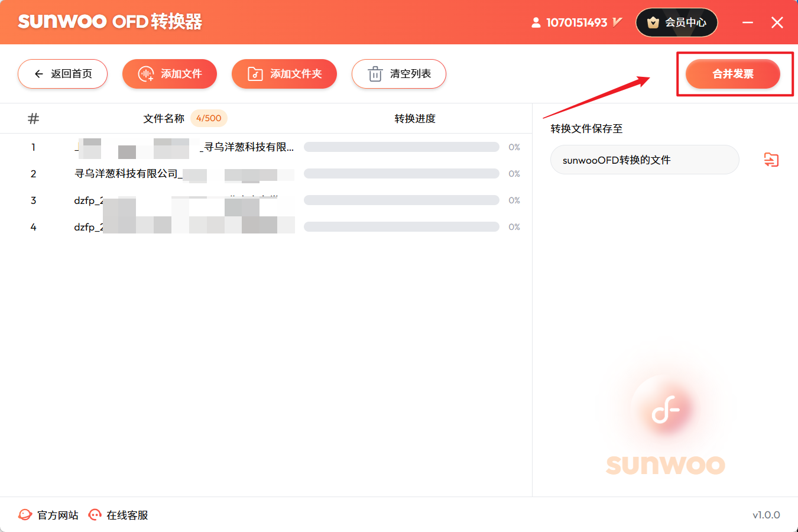The image size is (798, 532).
Task: Click the 添加文件 add file button
Action: [x=170, y=74]
